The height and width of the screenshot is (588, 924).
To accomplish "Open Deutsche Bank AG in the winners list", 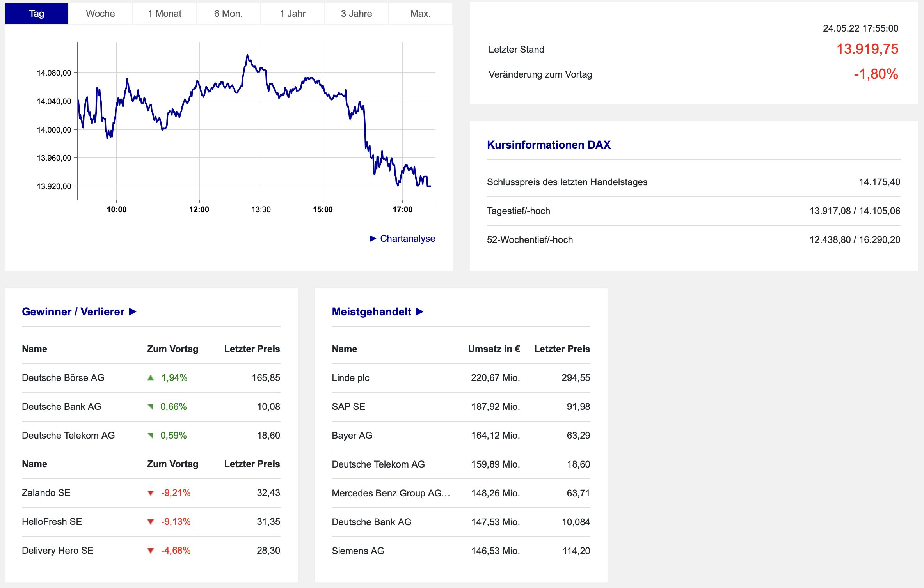I will click(x=62, y=407).
